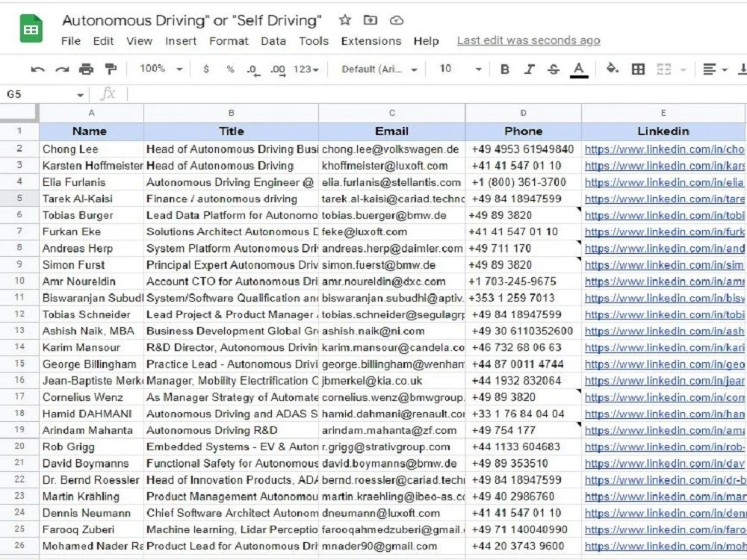Screen dimensions: 747x560
Task: Open the font size 10 dropdown
Action: click(461, 69)
